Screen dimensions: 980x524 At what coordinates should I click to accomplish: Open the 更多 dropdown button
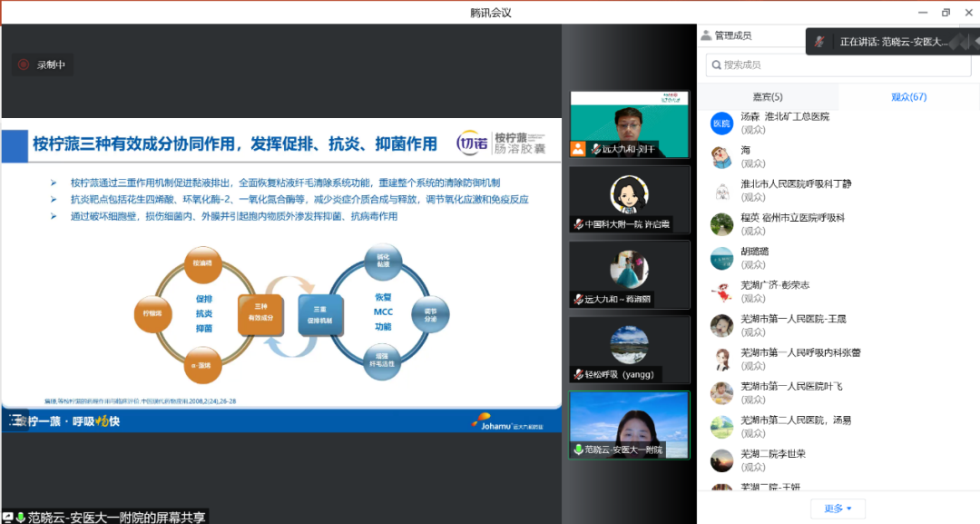(837, 509)
